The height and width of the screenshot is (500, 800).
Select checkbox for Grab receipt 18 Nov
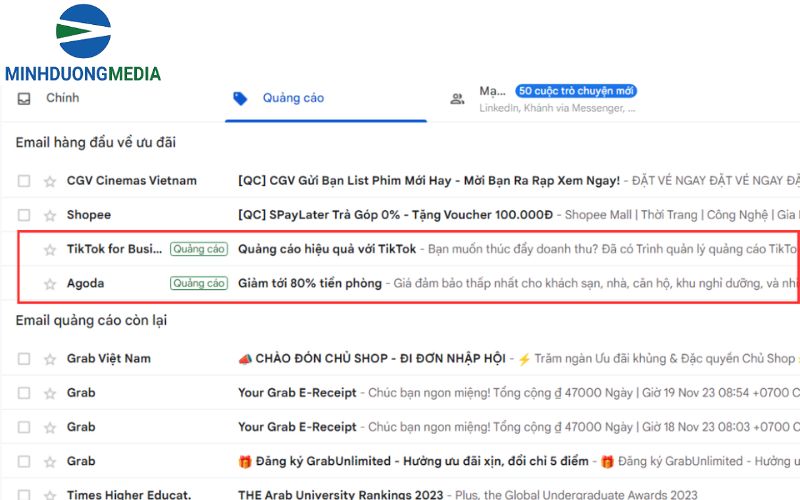tap(24, 427)
